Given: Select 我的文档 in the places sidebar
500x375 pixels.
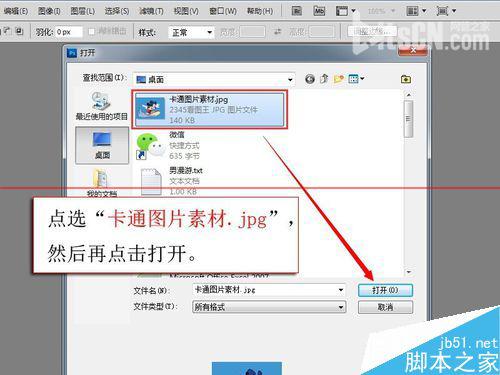Looking at the screenshot, I should point(102,183).
